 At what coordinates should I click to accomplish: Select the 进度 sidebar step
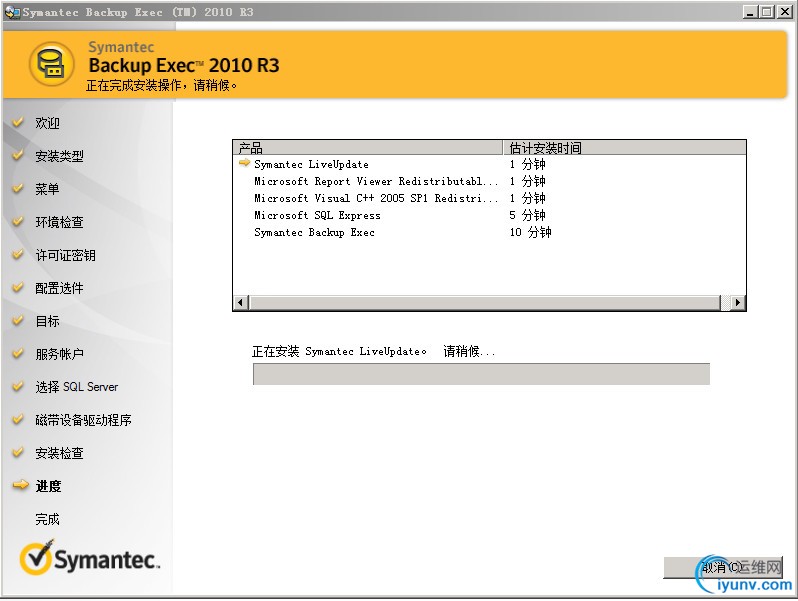(48, 486)
